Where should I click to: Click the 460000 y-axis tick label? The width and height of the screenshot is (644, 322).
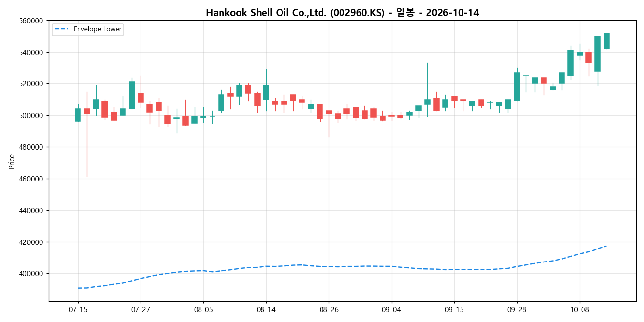click(x=31, y=179)
